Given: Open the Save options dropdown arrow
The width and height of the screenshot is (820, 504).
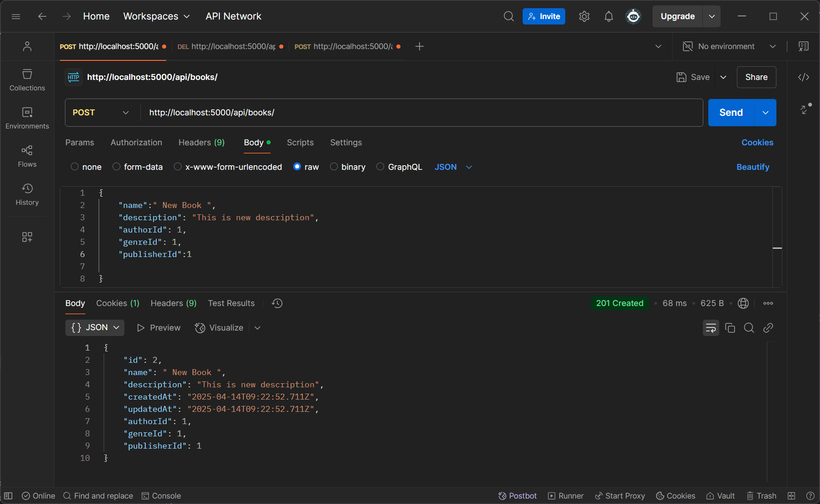Looking at the screenshot, I should (x=723, y=77).
